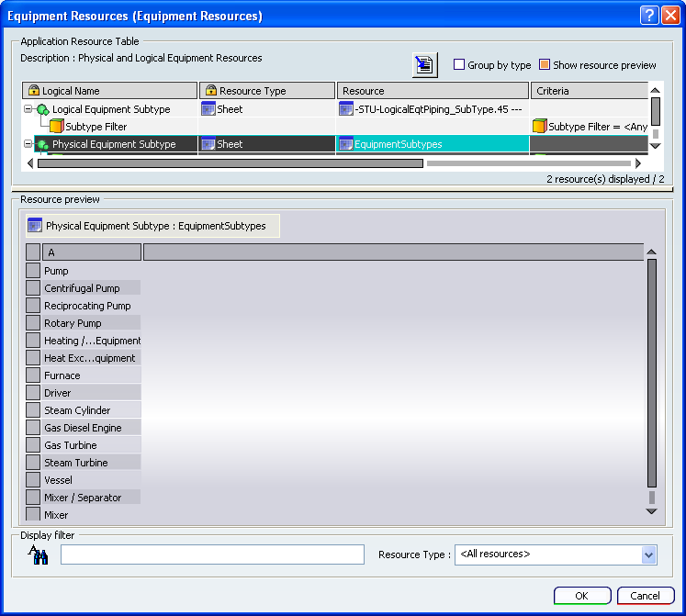
Task: Collapse the Logical Equipment Subtype tree node
Action: pyautogui.click(x=28, y=108)
